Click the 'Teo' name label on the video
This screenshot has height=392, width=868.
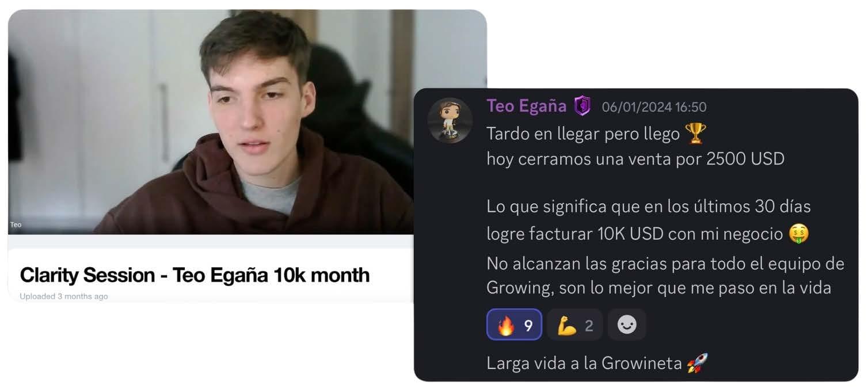[16, 224]
